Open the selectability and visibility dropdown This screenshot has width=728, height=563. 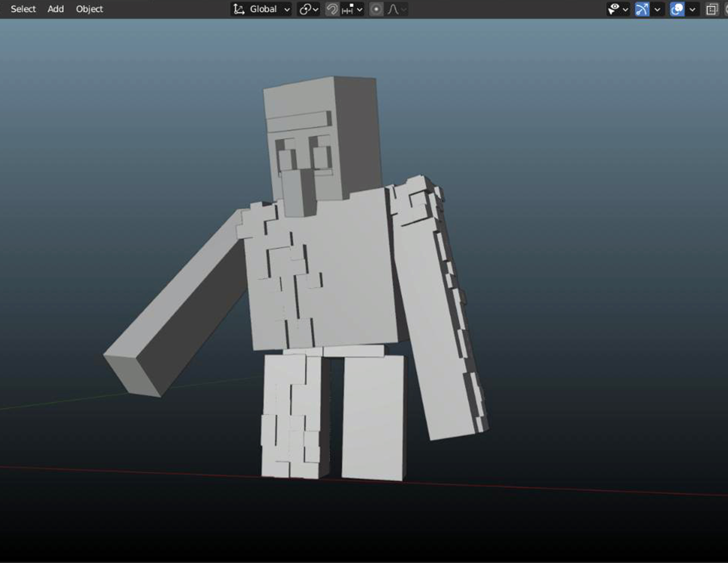coord(618,9)
